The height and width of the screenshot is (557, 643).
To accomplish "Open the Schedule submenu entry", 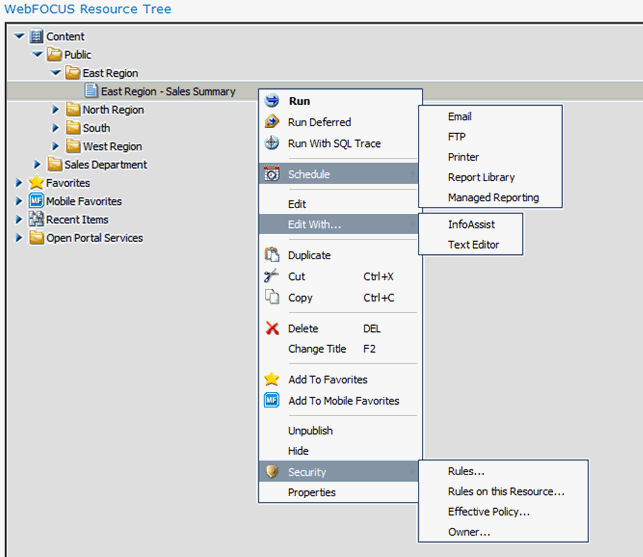I will [339, 174].
